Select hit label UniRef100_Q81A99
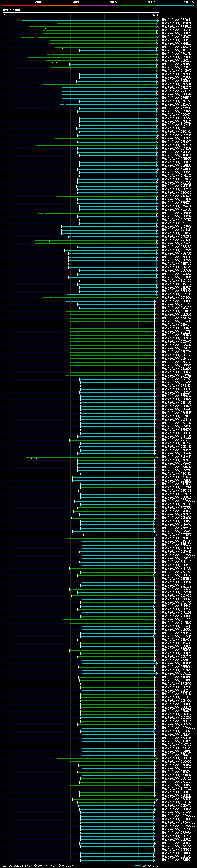 click(x=176, y=369)
